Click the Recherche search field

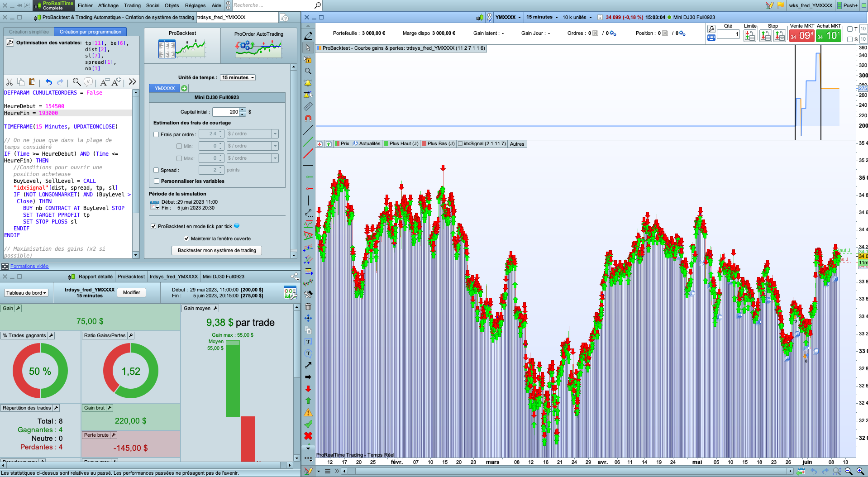click(x=273, y=5)
